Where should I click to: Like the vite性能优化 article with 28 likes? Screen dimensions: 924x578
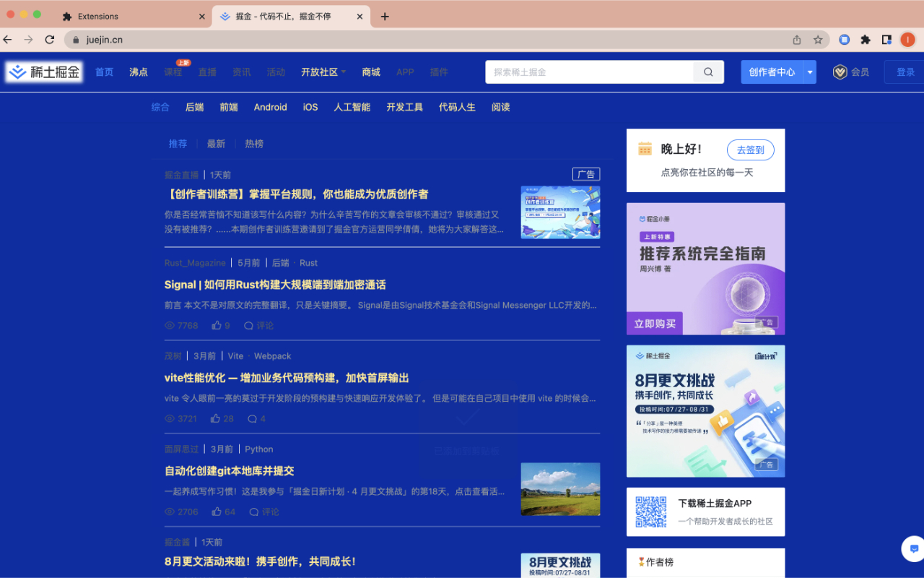[x=215, y=418]
